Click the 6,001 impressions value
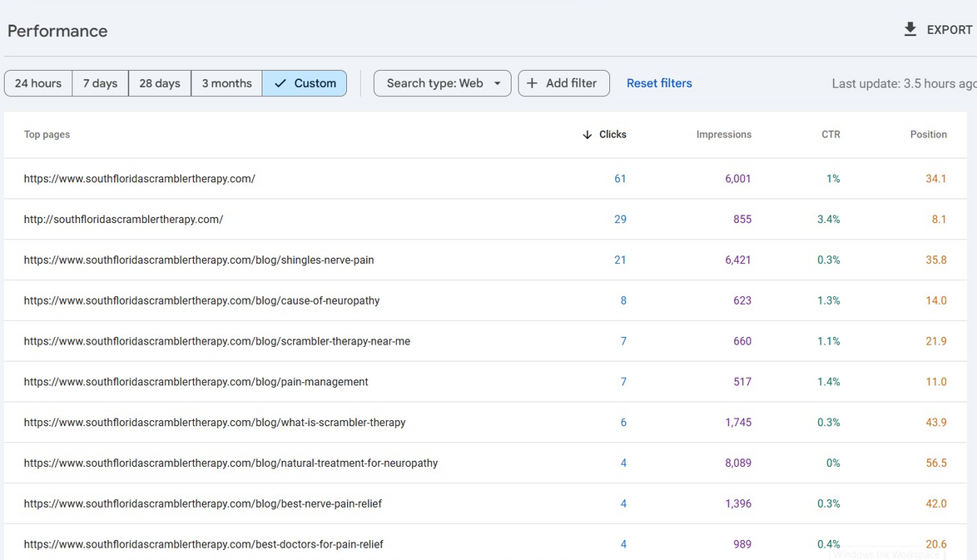This screenshot has height=560, width=977. (x=737, y=179)
